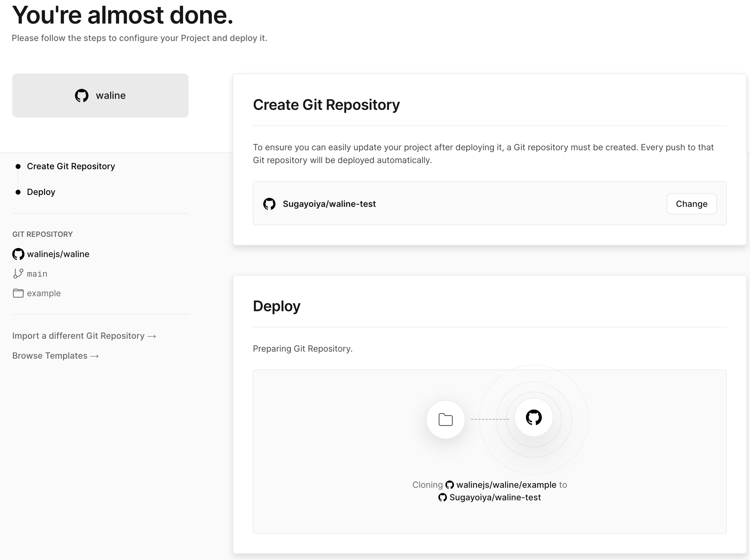Click the folder icon next to example
750x560 pixels.
(x=18, y=293)
